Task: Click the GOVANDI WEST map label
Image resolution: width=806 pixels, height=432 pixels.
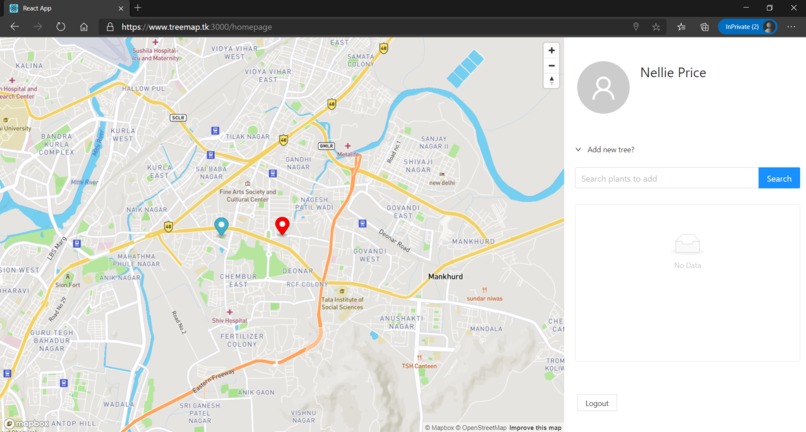Action: [370, 255]
